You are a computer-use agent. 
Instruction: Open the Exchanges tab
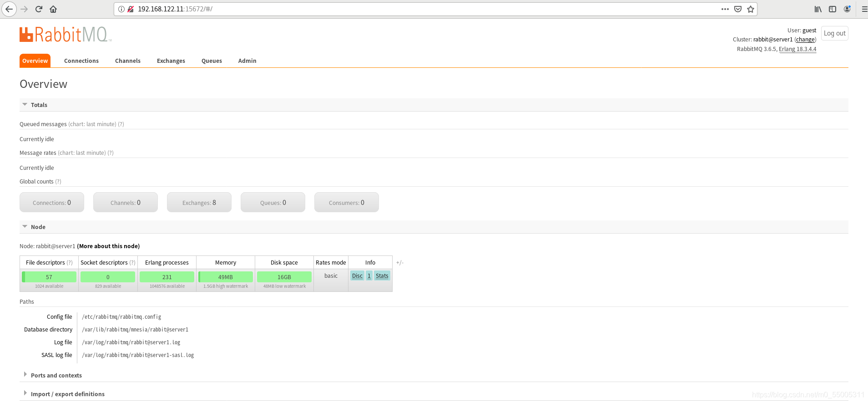click(171, 61)
